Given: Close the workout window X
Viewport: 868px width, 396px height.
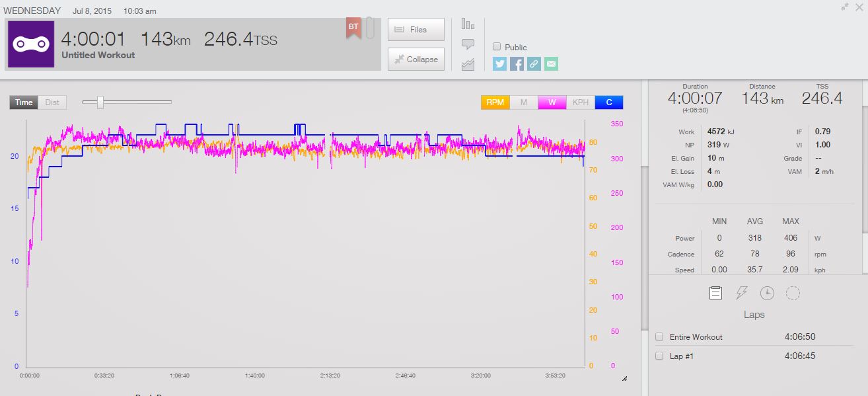Looking at the screenshot, I should click(x=859, y=7).
